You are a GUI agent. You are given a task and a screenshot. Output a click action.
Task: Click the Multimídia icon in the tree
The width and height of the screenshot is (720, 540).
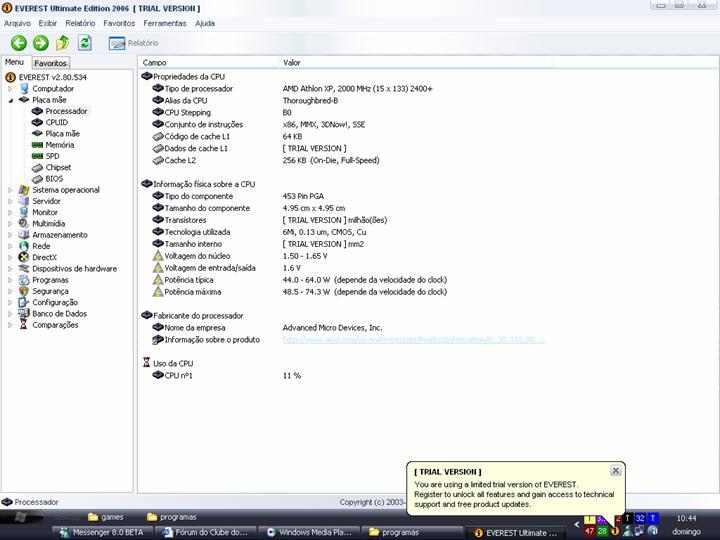[x=24, y=224]
